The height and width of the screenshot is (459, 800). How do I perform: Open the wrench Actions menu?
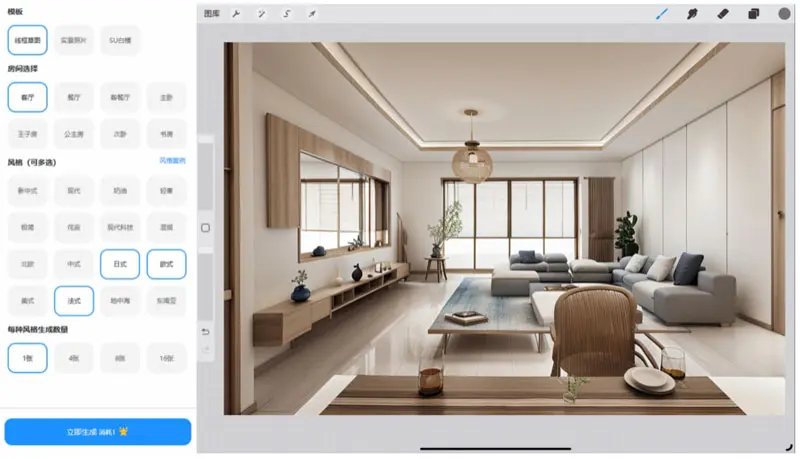(x=236, y=15)
